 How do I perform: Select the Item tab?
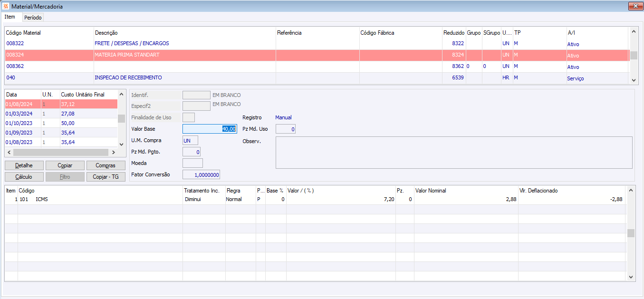pyautogui.click(x=10, y=17)
